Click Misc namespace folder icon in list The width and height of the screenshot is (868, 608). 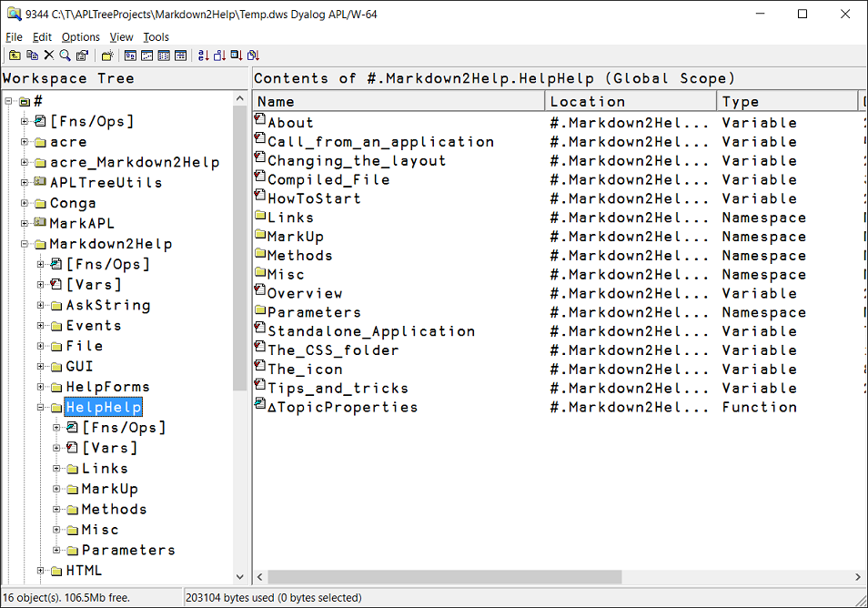(261, 271)
